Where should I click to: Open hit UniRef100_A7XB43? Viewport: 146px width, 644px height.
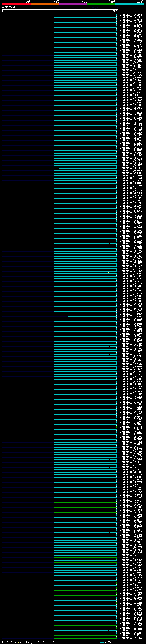pos(131,32)
